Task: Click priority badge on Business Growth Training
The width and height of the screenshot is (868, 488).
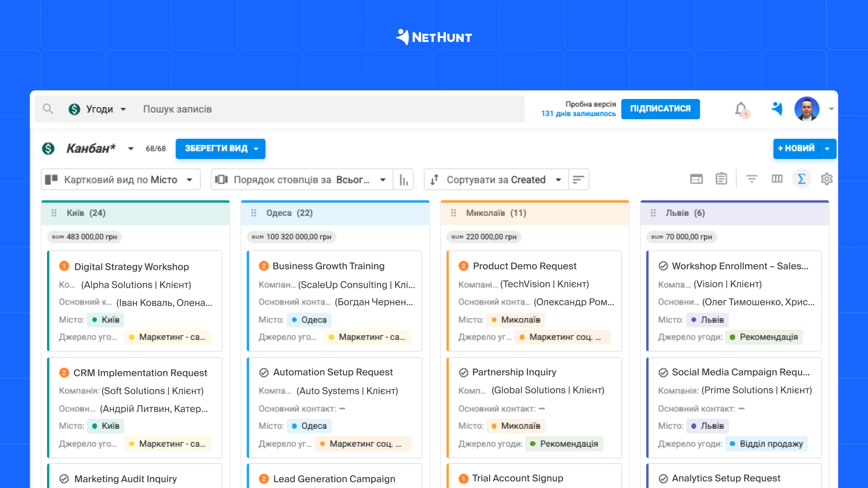Action: pyautogui.click(x=264, y=266)
